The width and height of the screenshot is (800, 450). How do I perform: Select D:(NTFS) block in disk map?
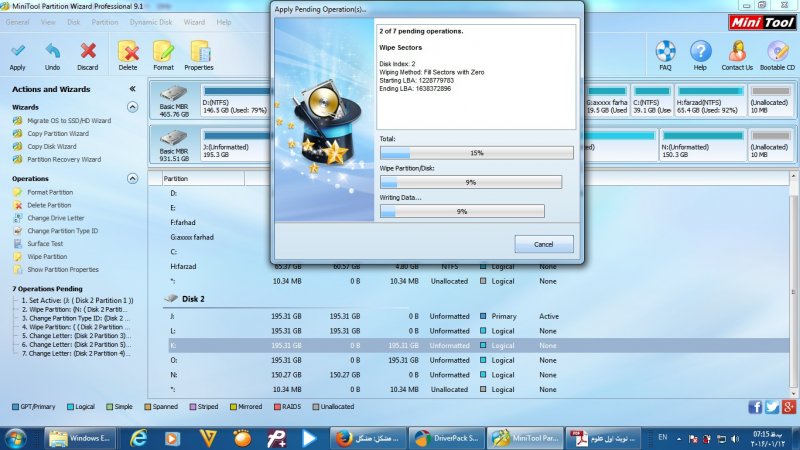236,101
